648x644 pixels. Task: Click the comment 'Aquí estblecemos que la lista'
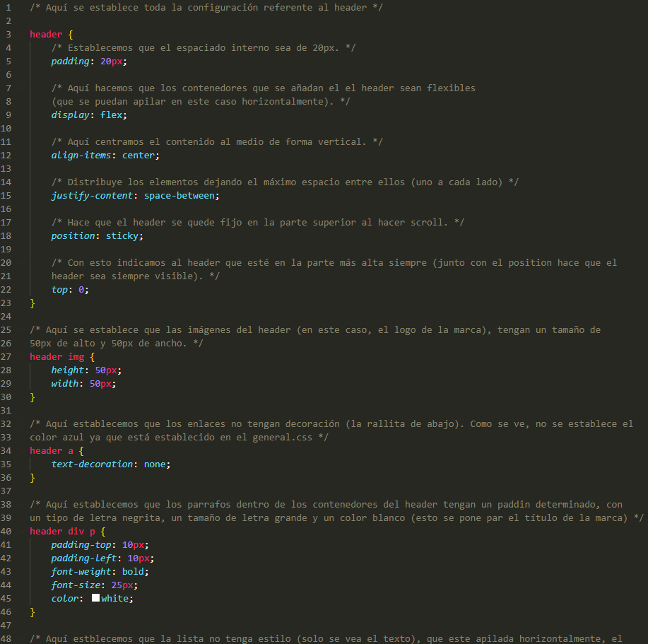326,639
